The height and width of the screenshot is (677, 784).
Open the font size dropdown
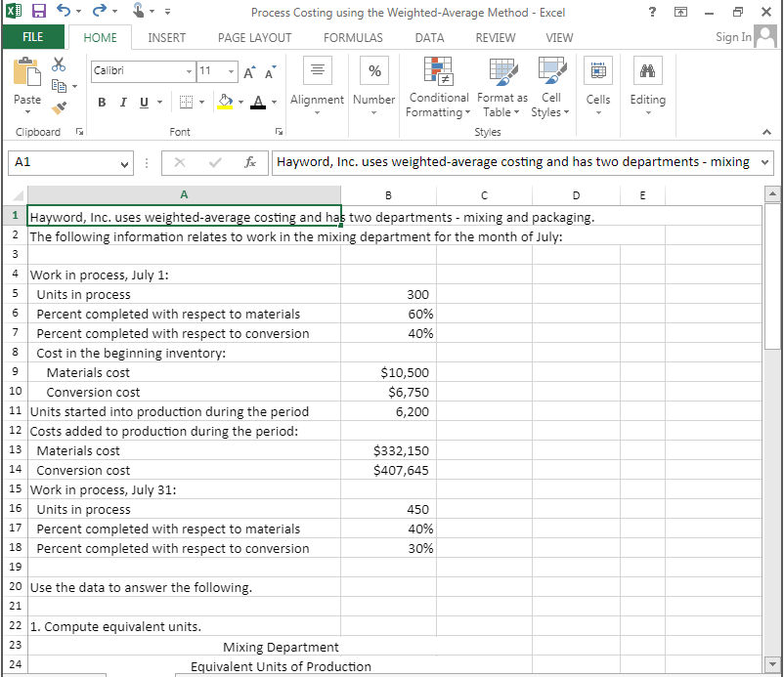coord(230,71)
